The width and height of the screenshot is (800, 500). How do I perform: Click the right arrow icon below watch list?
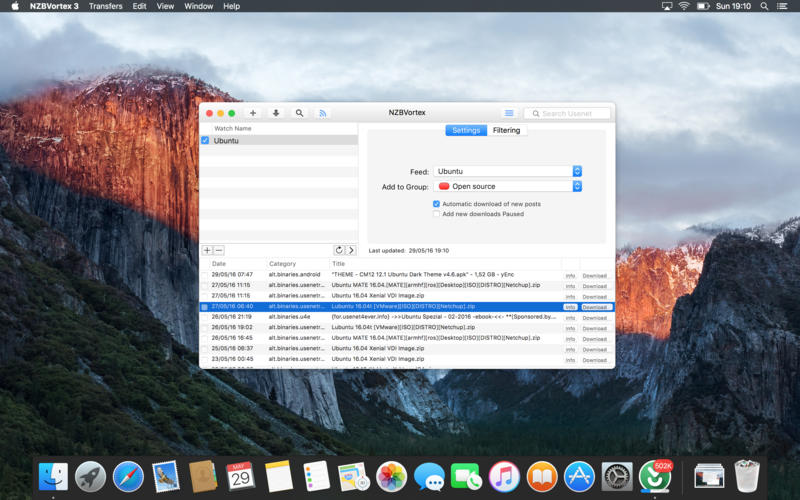[351, 250]
